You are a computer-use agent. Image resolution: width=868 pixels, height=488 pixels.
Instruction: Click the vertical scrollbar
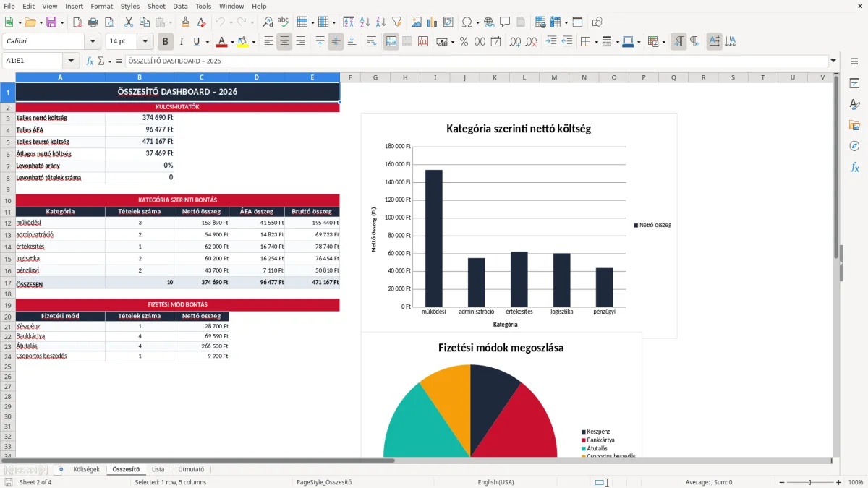pyautogui.click(x=836, y=264)
